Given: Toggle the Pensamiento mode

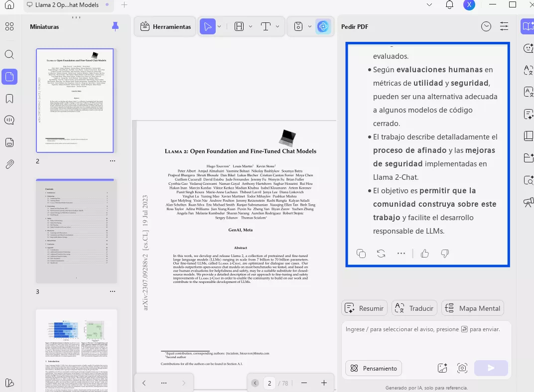Looking at the screenshot, I should (374, 368).
